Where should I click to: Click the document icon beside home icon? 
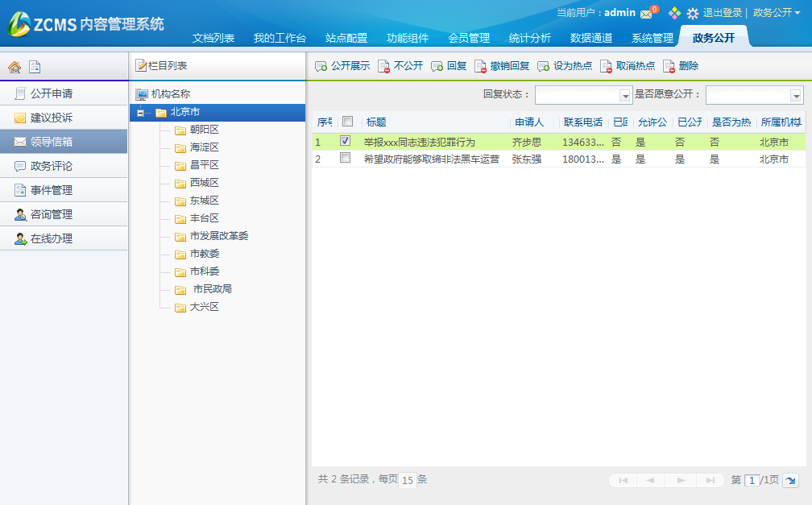click(34, 67)
